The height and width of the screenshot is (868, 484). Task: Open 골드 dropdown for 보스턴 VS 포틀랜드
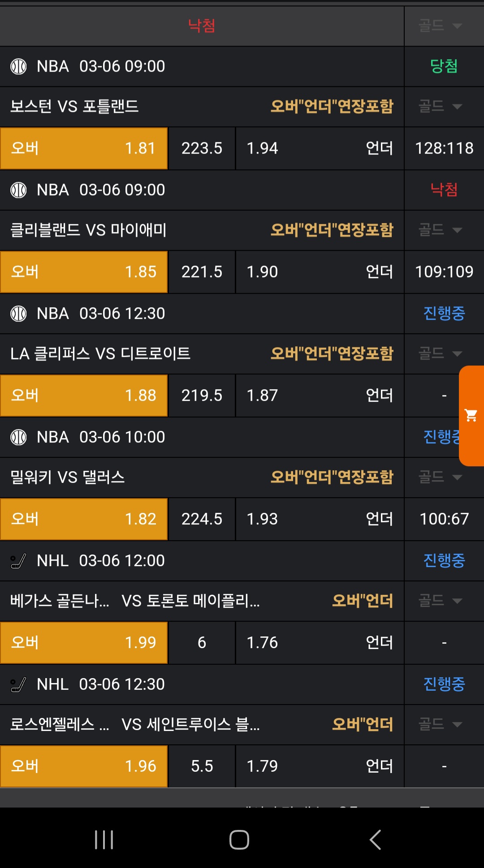click(x=440, y=107)
